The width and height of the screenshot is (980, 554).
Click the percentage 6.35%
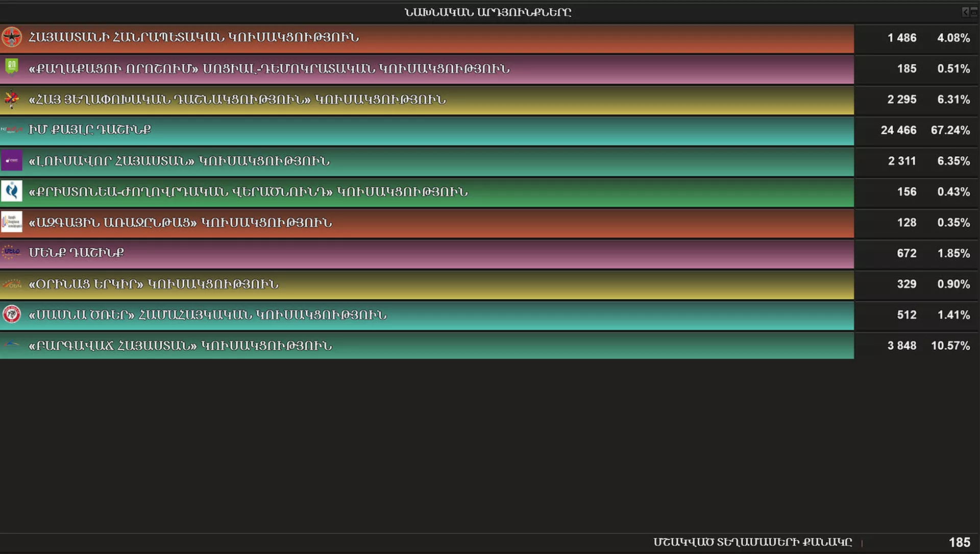click(953, 161)
